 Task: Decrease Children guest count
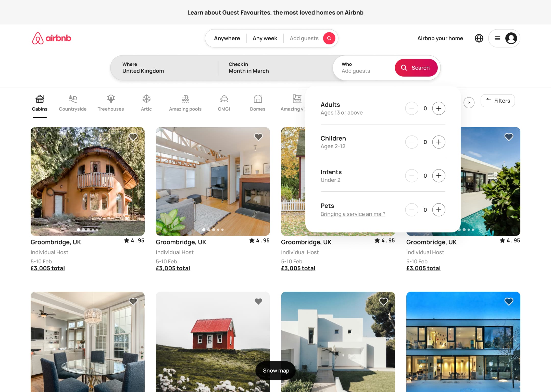[412, 142]
